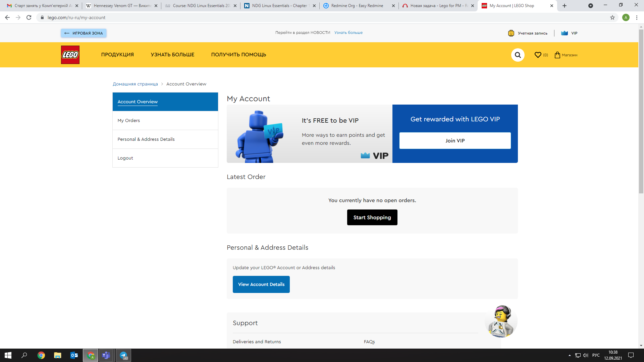Switch to the Redmine Org browser tab

pos(357,6)
